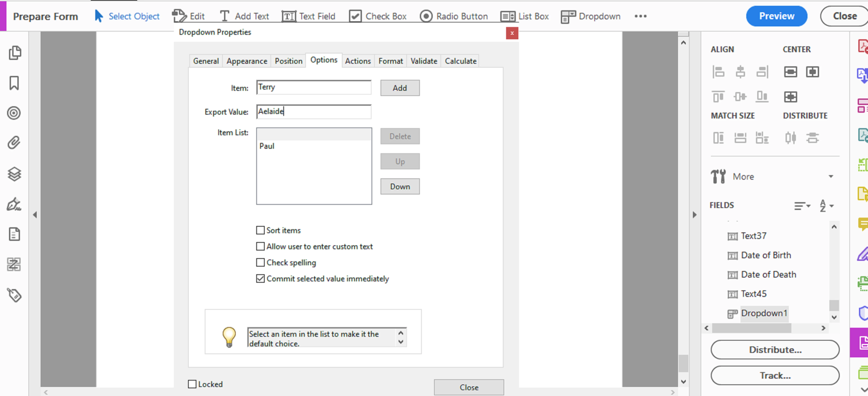Show more form tools via ellipsis

click(640, 16)
